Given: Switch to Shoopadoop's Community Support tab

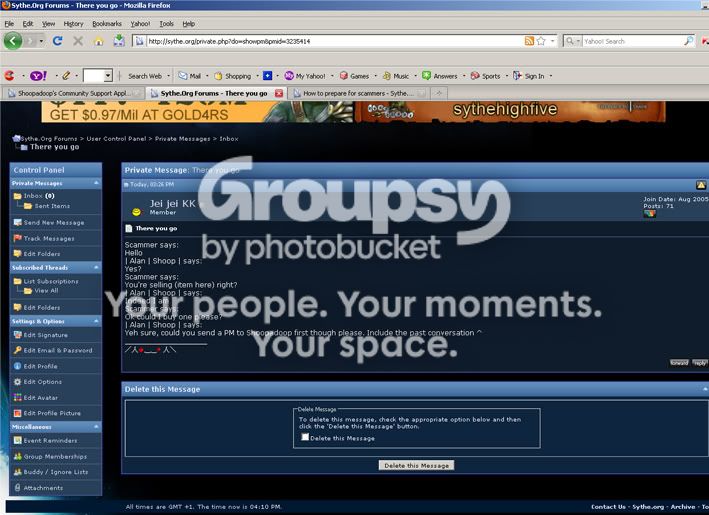Looking at the screenshot, I should (73, 93).
